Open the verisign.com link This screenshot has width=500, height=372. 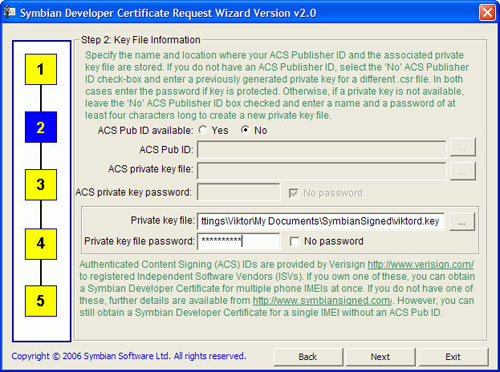pos(421,264)
